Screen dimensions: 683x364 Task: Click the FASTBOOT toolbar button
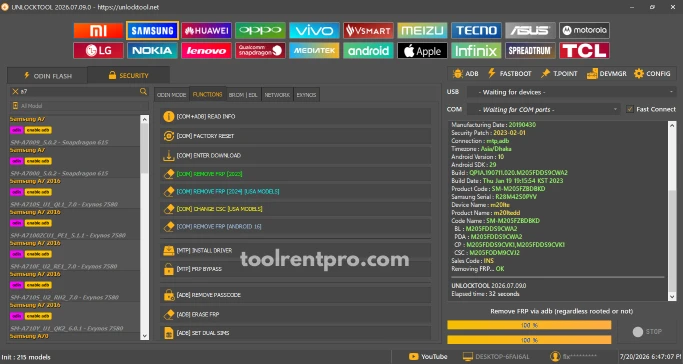[510, 74]
